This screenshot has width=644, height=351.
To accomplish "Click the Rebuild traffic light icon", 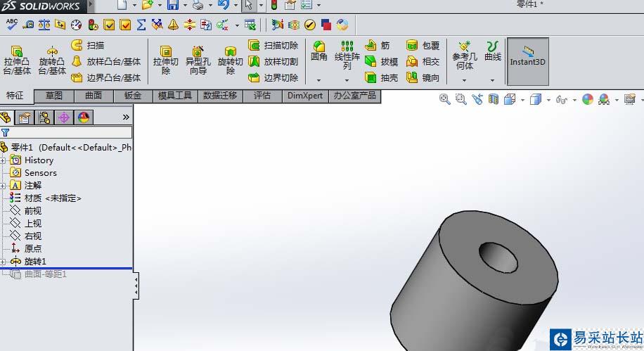I will tap(274, 5).
